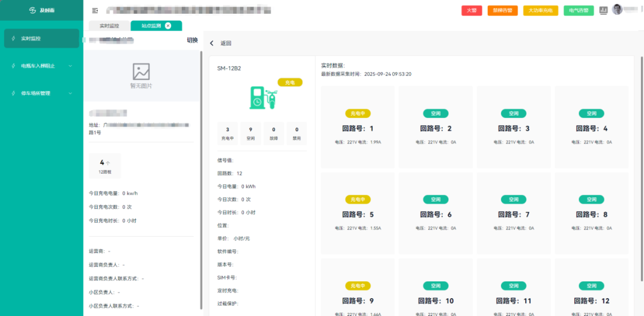This screenshot has height=316, width=644.
Task: Click the green 电气告警 button
Action: [x=578, y=10]
